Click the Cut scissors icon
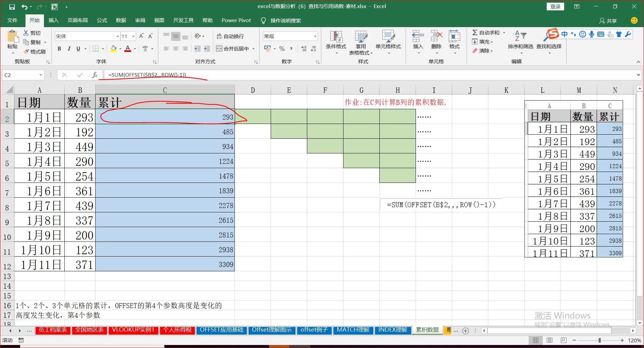 [x=26, y=33]
